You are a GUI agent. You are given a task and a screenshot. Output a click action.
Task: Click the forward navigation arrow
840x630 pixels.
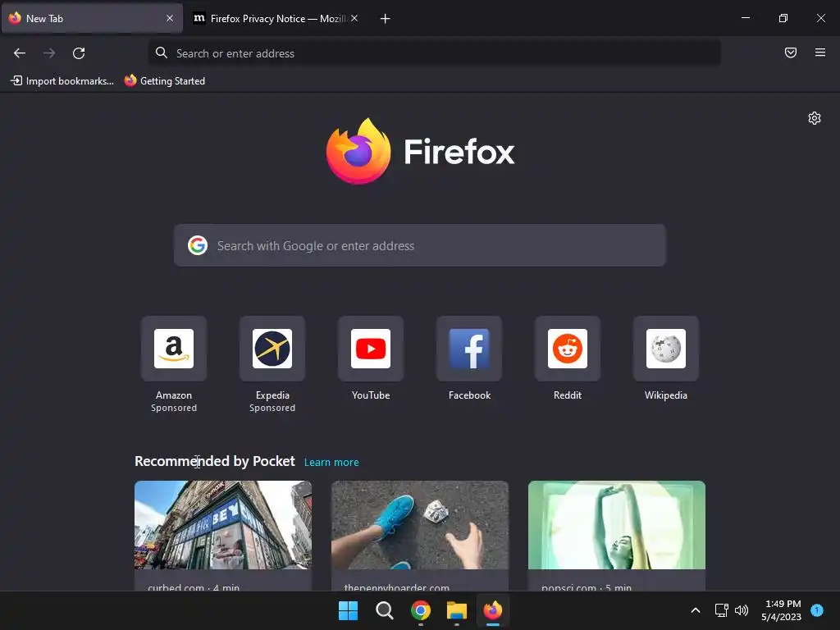pos(49,53)
